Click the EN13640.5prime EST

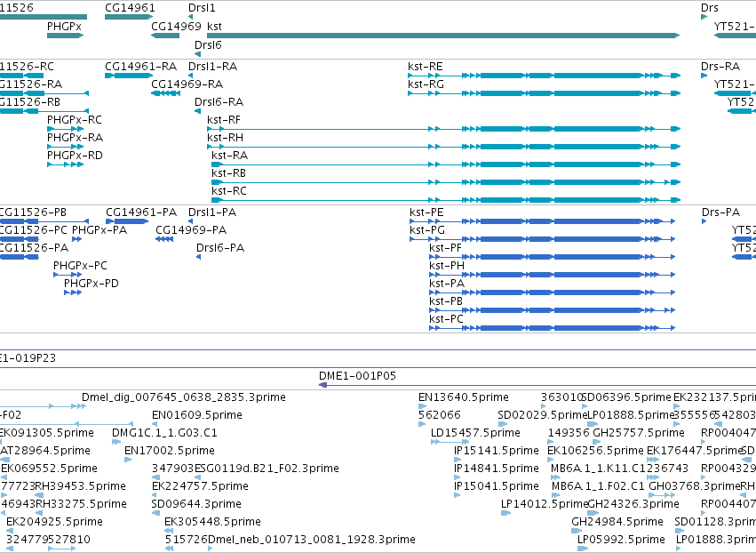coord(422,406)
